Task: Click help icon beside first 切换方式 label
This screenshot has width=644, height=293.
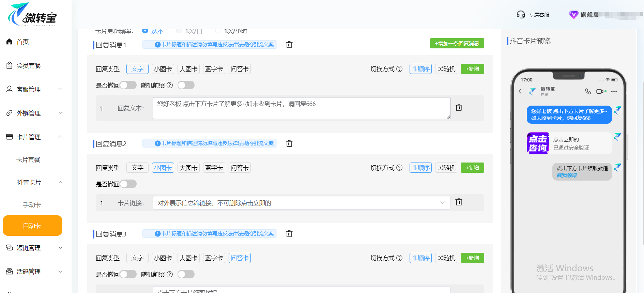Action: [x=399, y=69]
